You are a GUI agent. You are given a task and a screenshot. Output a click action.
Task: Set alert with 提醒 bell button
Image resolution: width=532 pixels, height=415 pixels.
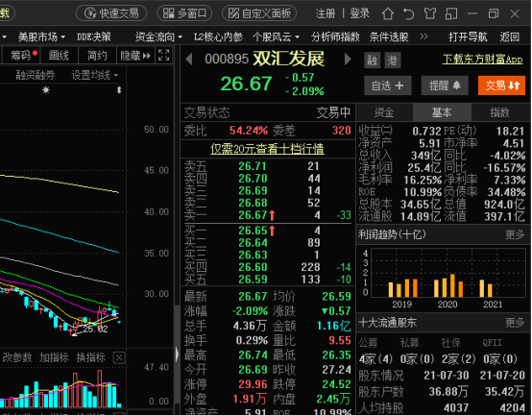445,85
